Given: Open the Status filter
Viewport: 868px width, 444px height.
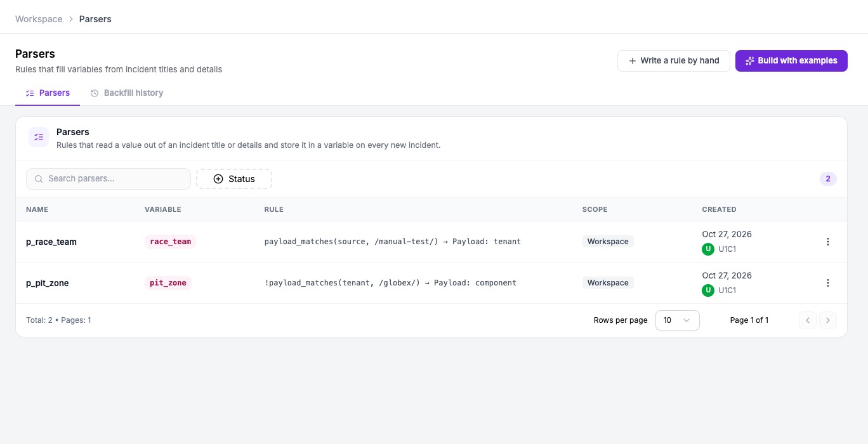Looking at the screenshot, I should pos(234,179).
